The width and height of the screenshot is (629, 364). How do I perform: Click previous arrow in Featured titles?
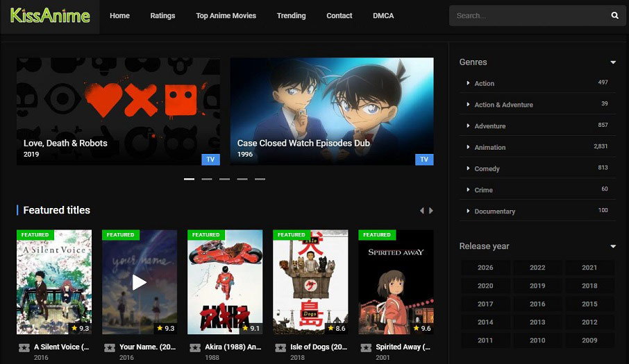(421, 211)
